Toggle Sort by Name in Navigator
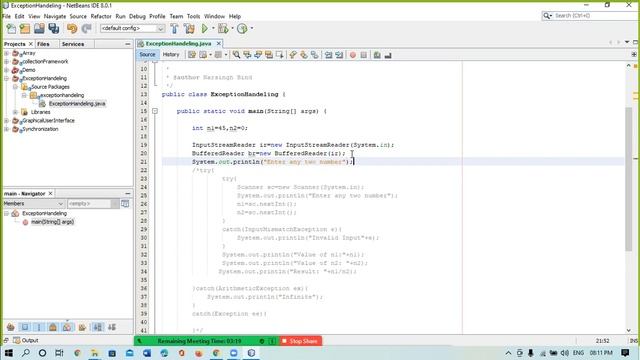Viewport: 640px width, 360px height. [98, 327]
